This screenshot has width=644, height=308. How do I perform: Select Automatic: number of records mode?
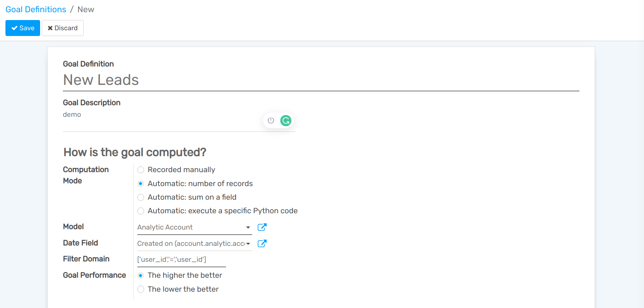(x=141, y=183)
